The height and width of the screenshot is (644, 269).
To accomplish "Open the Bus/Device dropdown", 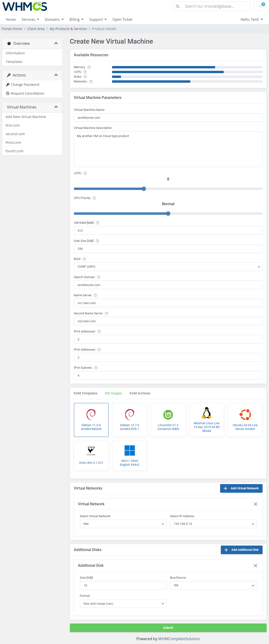I will (x=213, y=585).
